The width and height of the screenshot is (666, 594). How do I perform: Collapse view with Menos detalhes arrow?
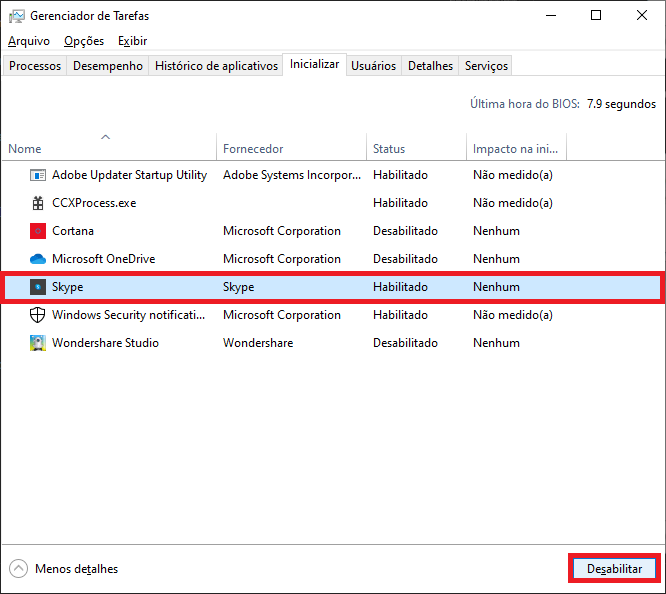(x=19, y=569)
